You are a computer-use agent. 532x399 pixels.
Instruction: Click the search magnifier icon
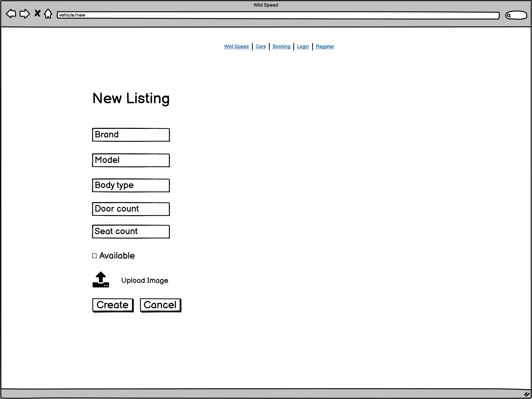point(508,16)
